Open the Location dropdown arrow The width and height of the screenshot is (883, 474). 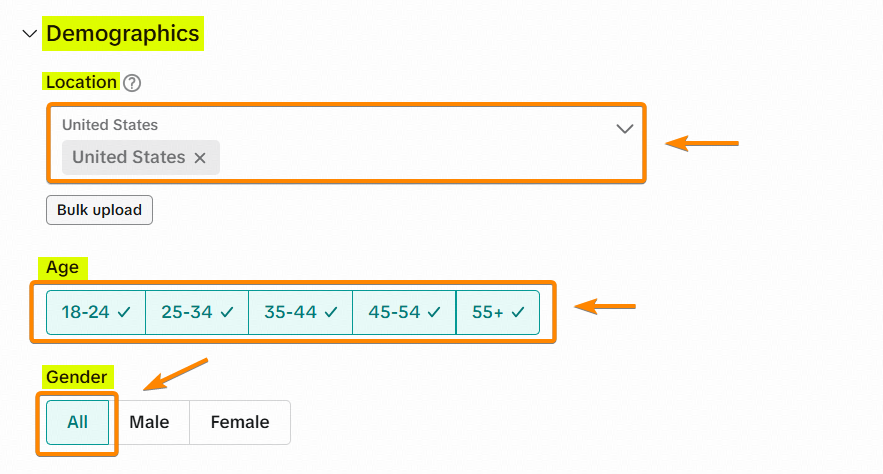pyautogui.click(x=625, y=129)
